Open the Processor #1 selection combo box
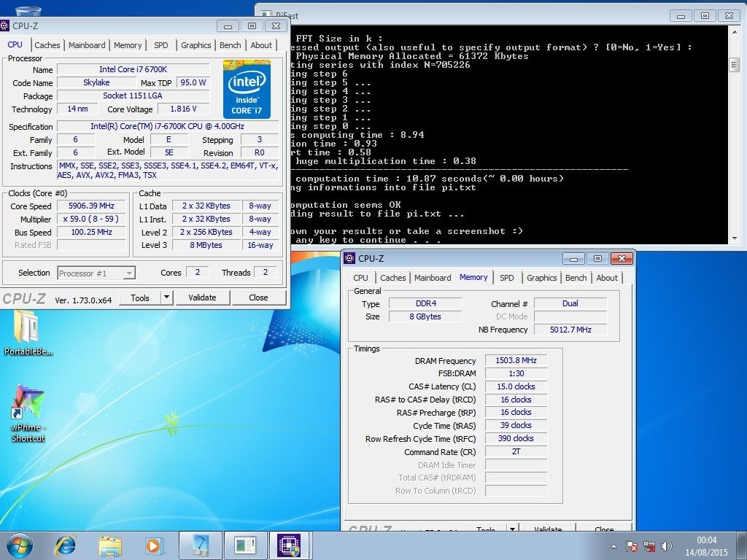Screen dimensions: 747x560 tap(96, 273)
